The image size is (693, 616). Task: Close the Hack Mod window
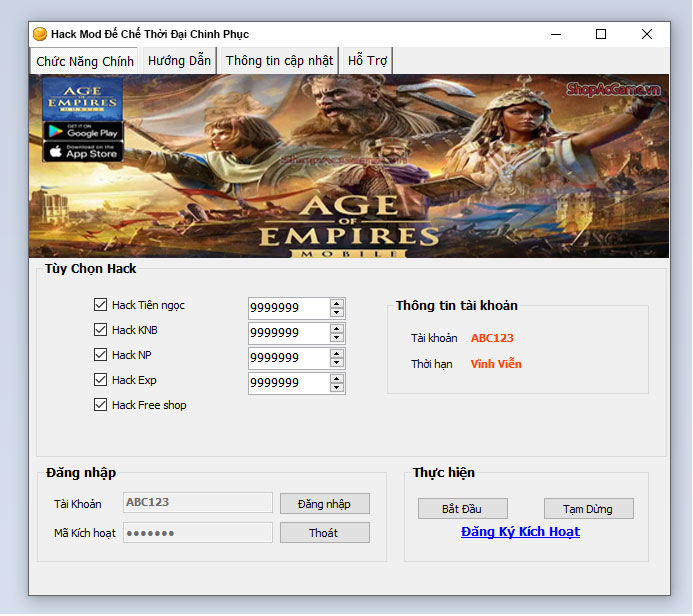point(647,34)
